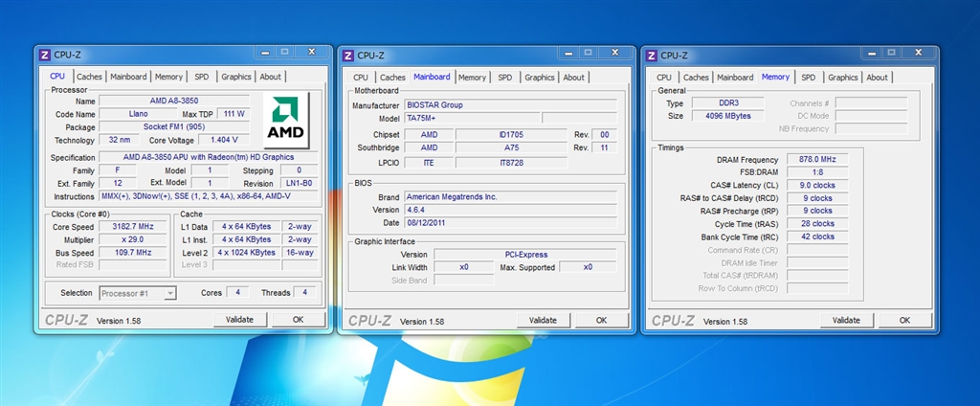Click the BIOS version 4.6.4 value
The width and height of the screenshot is (980, 406).
point(511,210)
